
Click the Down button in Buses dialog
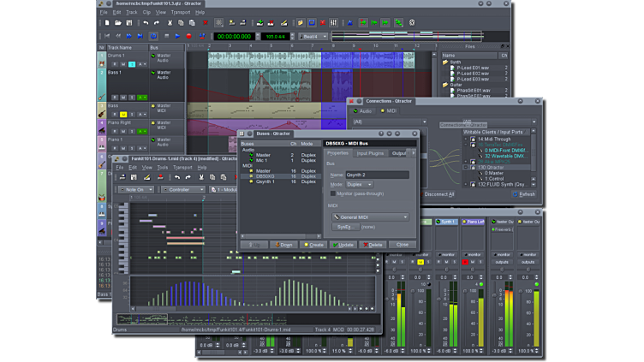[283, 245]
